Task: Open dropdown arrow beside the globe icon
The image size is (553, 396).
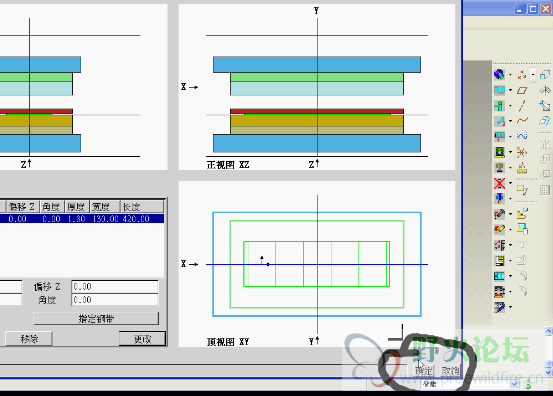Action: (510, 75)
